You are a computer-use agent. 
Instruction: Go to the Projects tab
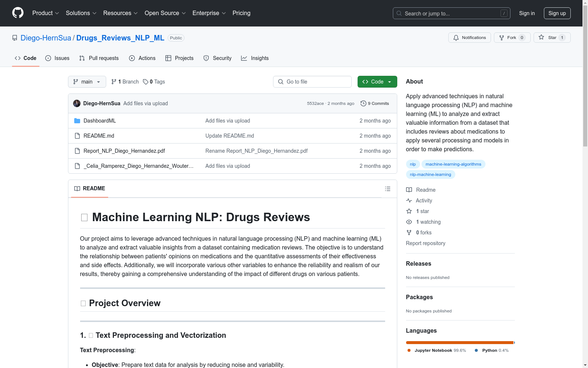click(x=179, y=58)
